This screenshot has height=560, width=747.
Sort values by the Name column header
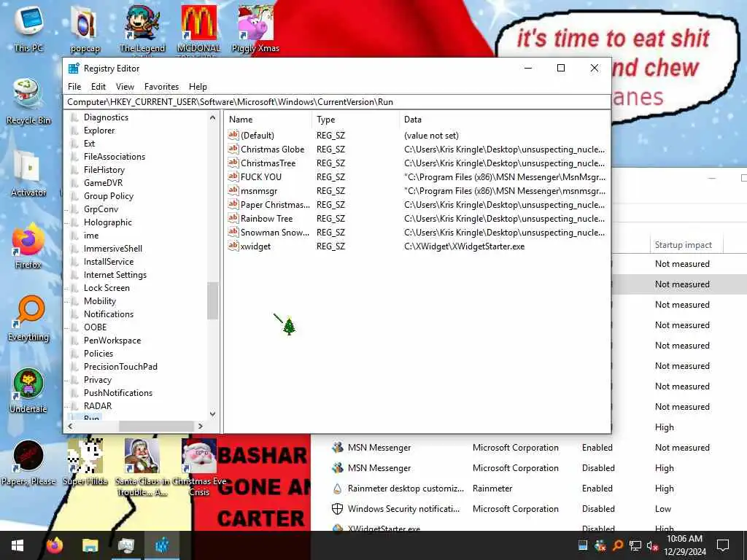pyautogui.click(x=269, y=120)
